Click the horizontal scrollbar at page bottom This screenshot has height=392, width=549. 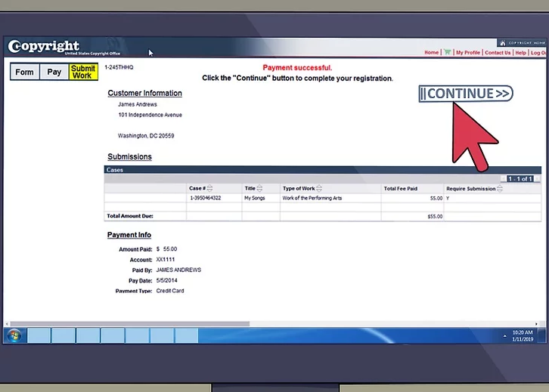point(129,323)
